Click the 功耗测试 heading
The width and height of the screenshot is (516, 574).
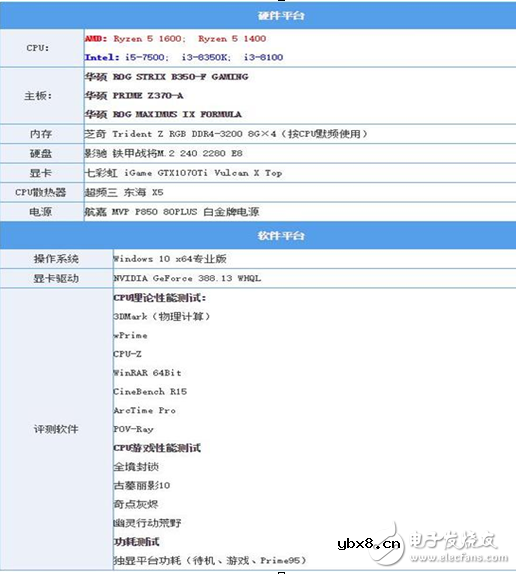[x=136, y=542]
